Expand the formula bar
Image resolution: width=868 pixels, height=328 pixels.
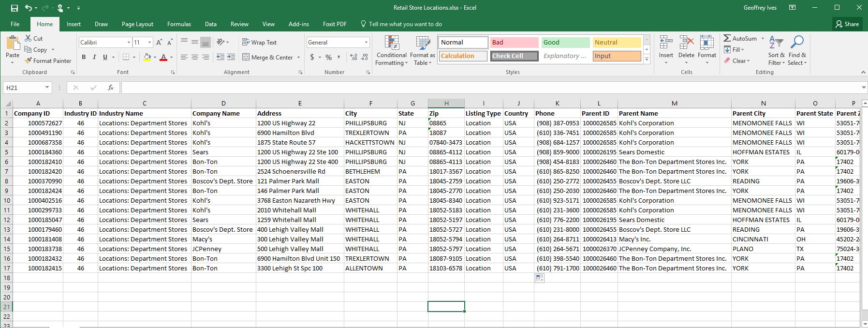(864, 88)
